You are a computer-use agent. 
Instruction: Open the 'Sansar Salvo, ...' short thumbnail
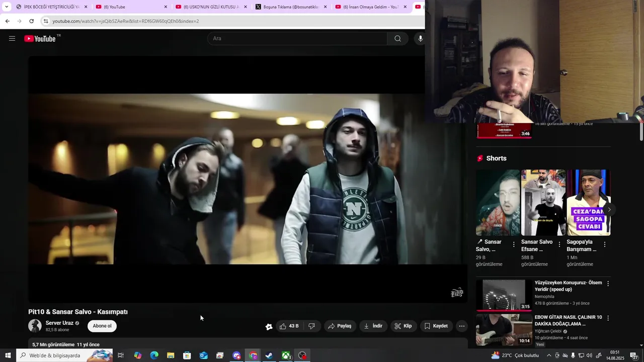coord(498,203)
